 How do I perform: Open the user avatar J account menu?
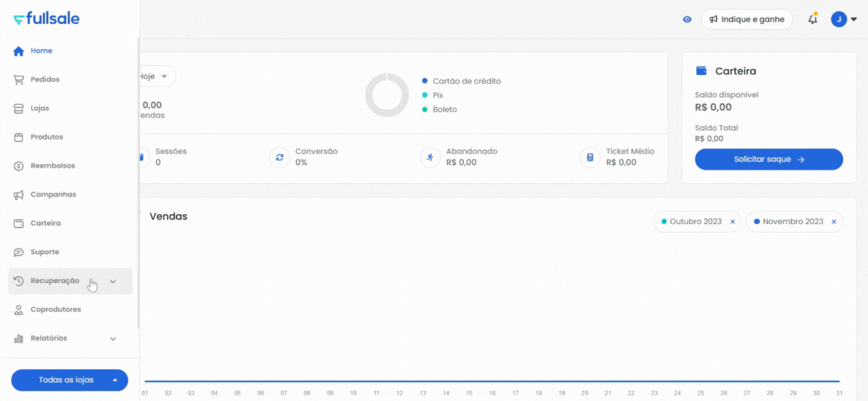tap(843, 20)
